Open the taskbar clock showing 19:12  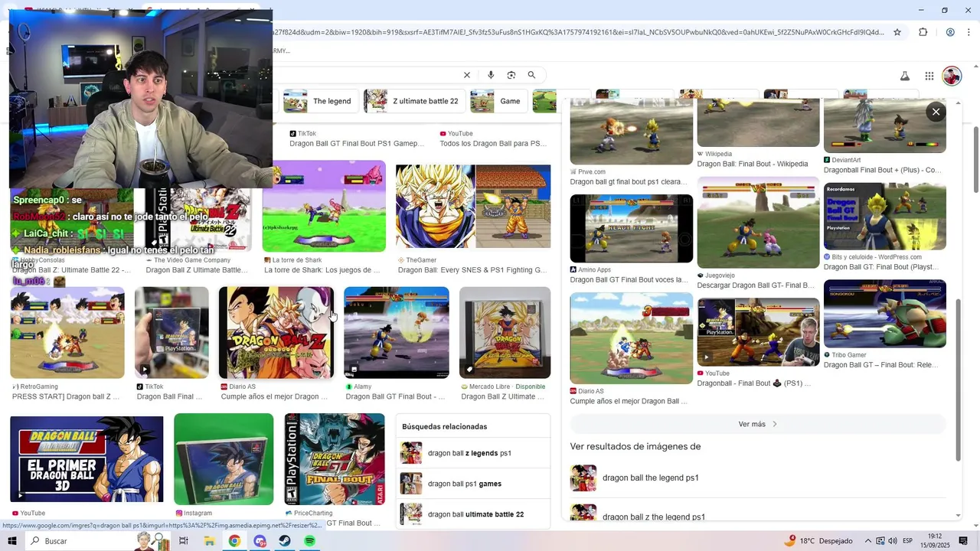[935, 541]
